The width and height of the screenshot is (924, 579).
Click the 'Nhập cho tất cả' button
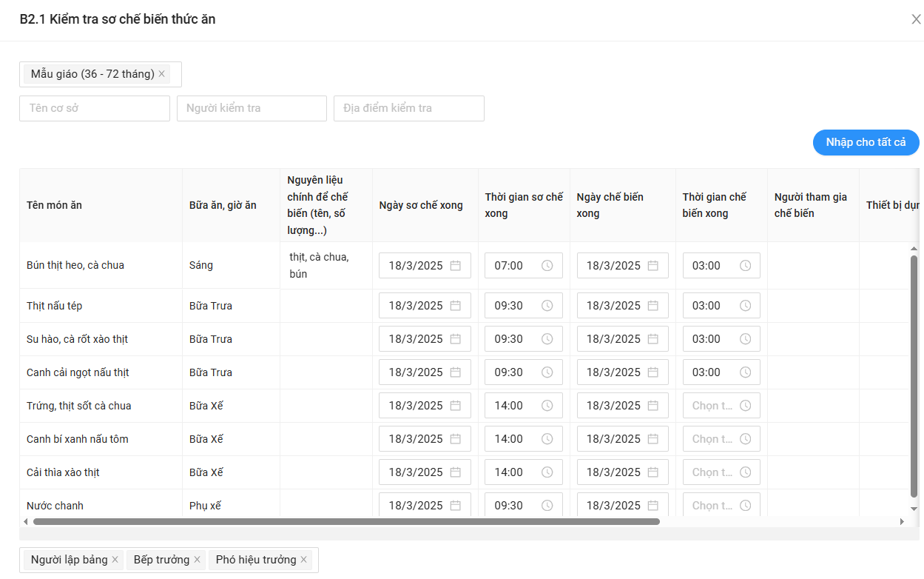coord(866,142)
